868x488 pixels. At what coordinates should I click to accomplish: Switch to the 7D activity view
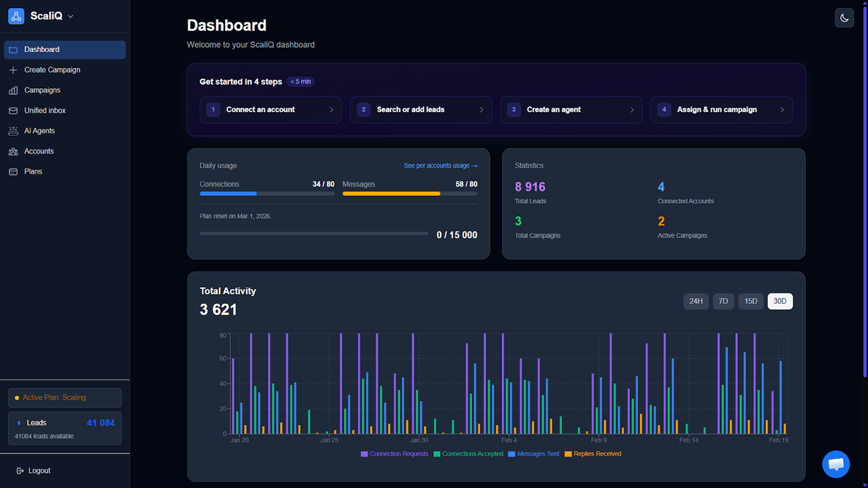click(723, 301)
